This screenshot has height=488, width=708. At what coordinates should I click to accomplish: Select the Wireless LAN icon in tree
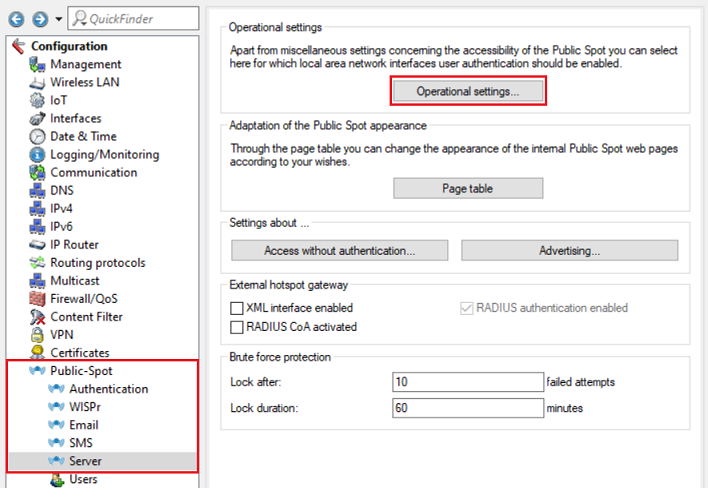pos(37,82)
